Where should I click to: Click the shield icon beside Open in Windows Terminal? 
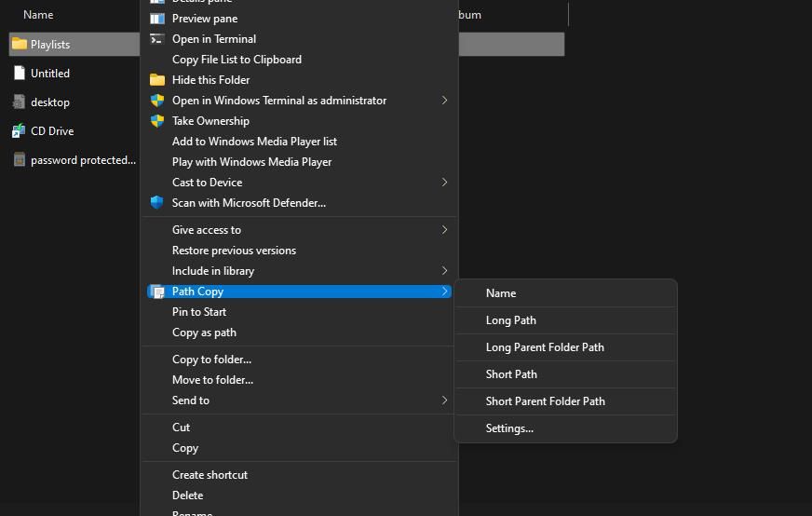[x=157, y=100]
